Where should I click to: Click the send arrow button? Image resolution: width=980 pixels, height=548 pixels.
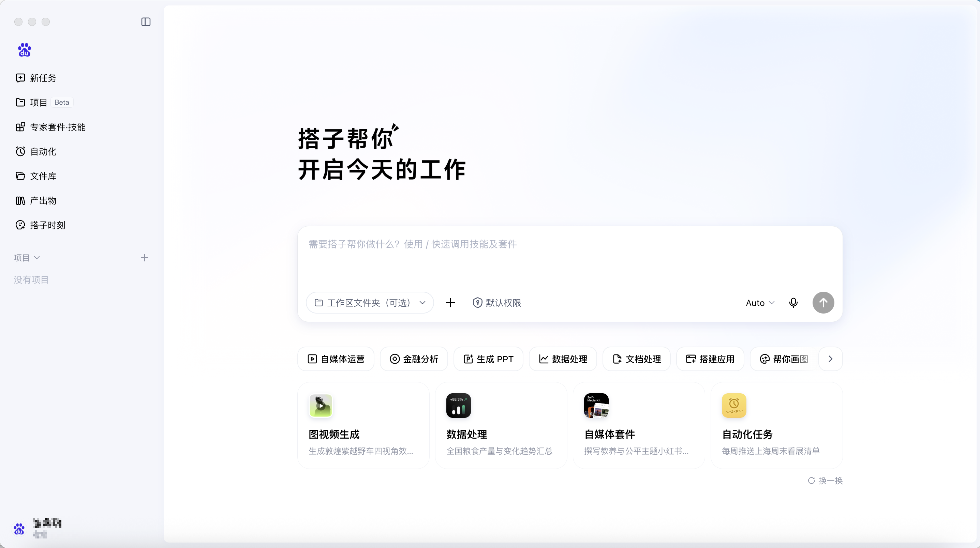(823, 303)
